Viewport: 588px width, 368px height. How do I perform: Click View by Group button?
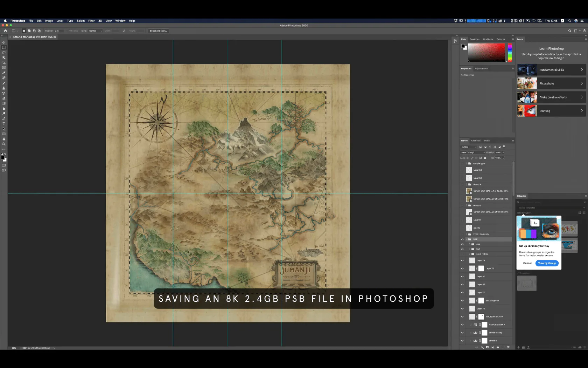click(x=547, y=263)
